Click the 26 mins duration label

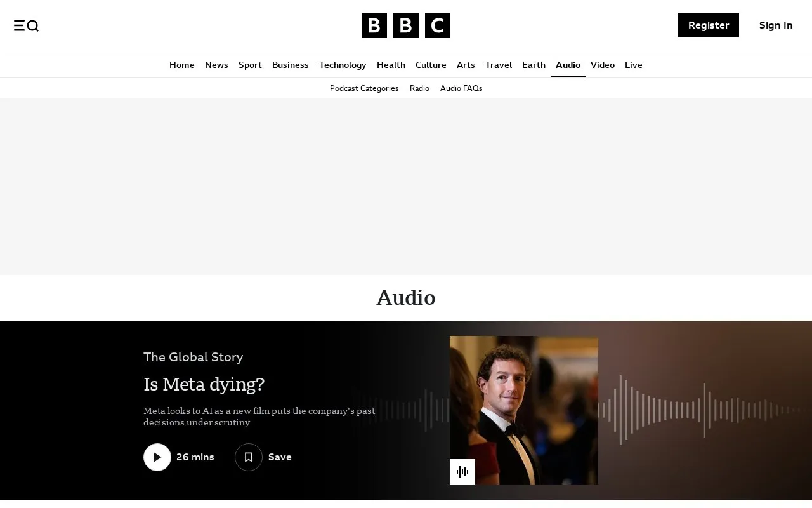[195, 457]
